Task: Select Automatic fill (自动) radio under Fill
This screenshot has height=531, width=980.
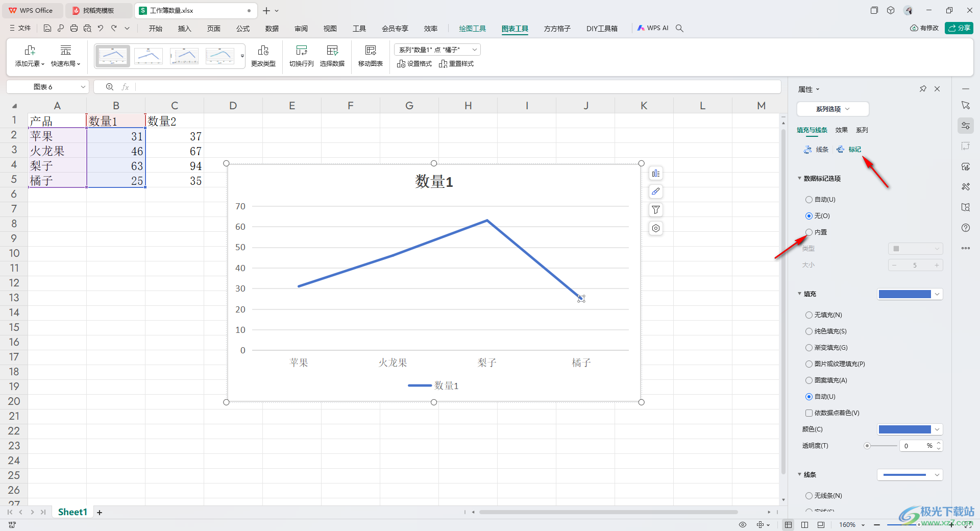Action: click(820, 397)
